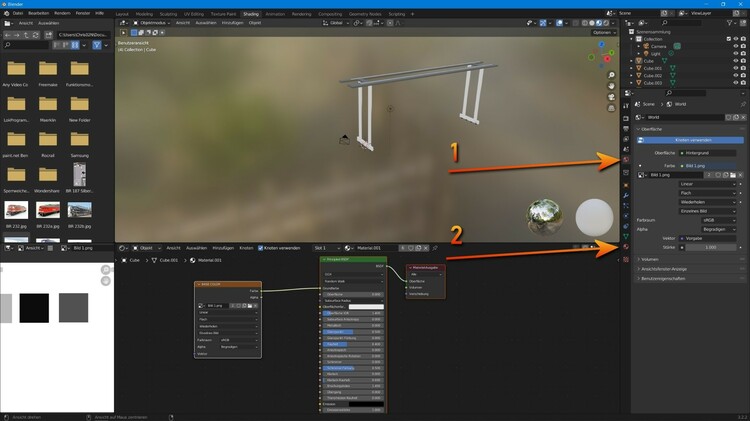Open the Material properties tab icon
This screenshot has height=421, width=750.
click(626, 247)
